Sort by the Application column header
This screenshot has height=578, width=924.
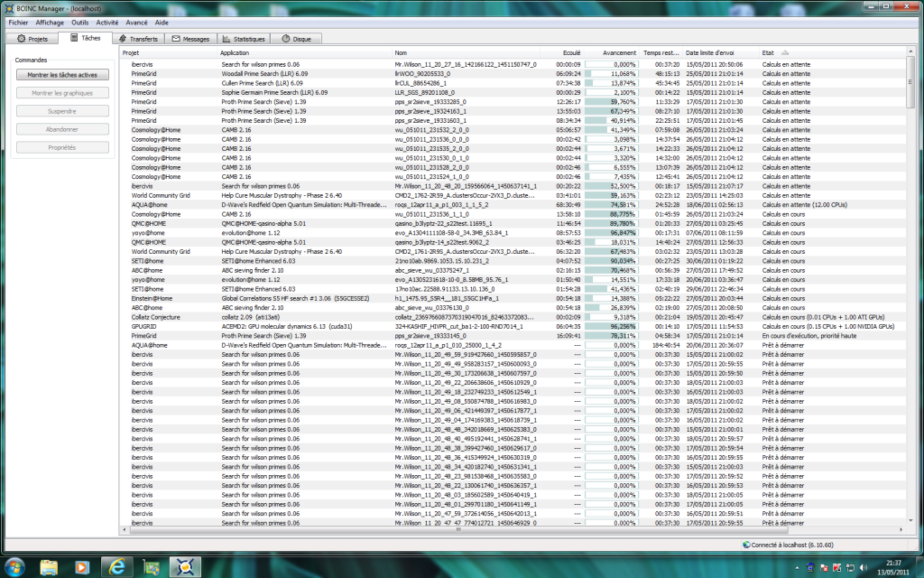click(x=305, y=53)
